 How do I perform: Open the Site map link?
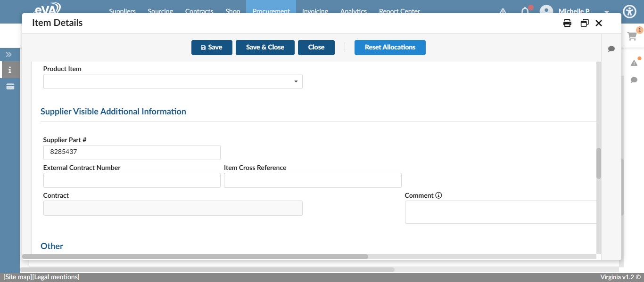point(16,276)
